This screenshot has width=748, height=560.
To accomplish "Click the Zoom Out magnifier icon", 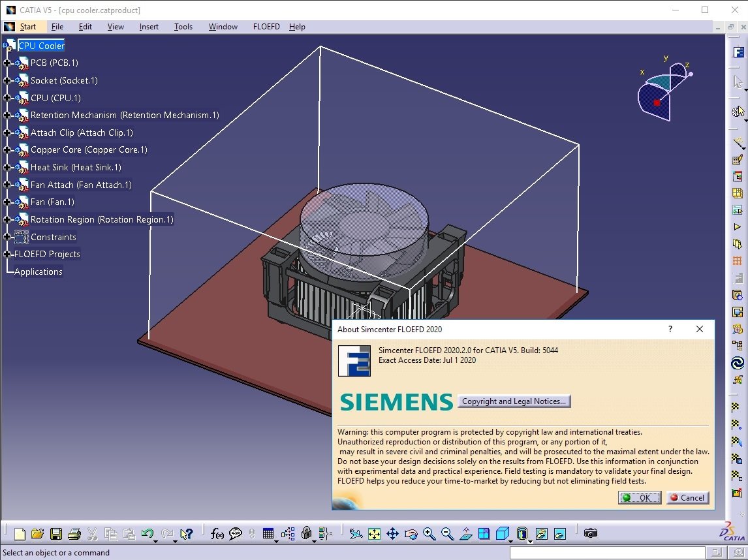I will [x=448, y=534].
